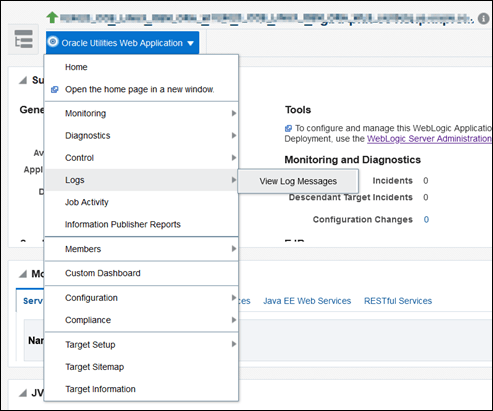Click the arrow next to Compliance
Screen dimensions: 493x411
click(234, 320)
